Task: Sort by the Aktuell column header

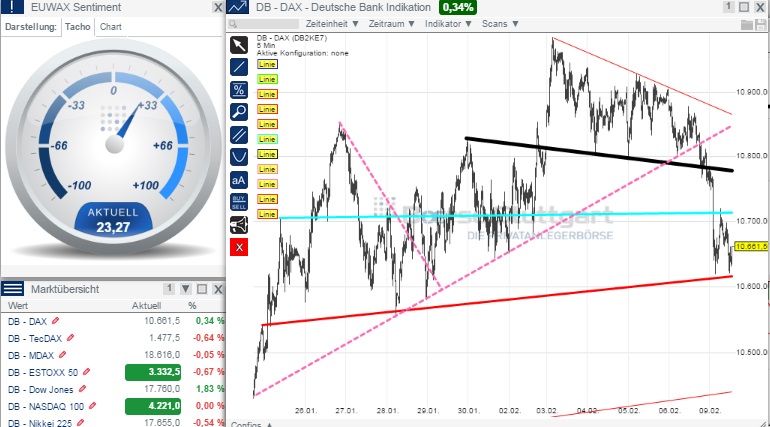Action: 146,305
